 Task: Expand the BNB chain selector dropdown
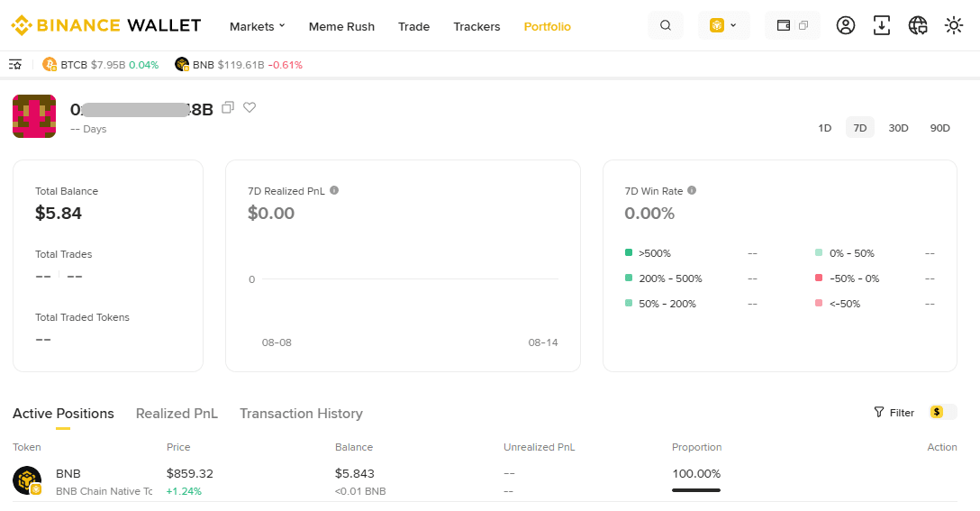pos(724,25)
